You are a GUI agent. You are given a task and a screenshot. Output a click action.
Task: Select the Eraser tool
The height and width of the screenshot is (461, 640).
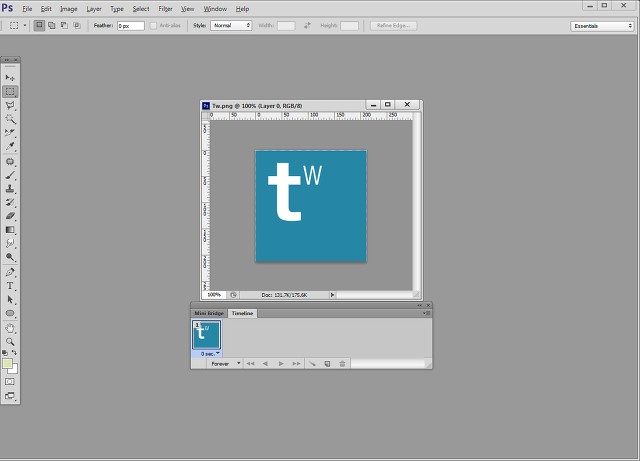click(x=10, y=216)
